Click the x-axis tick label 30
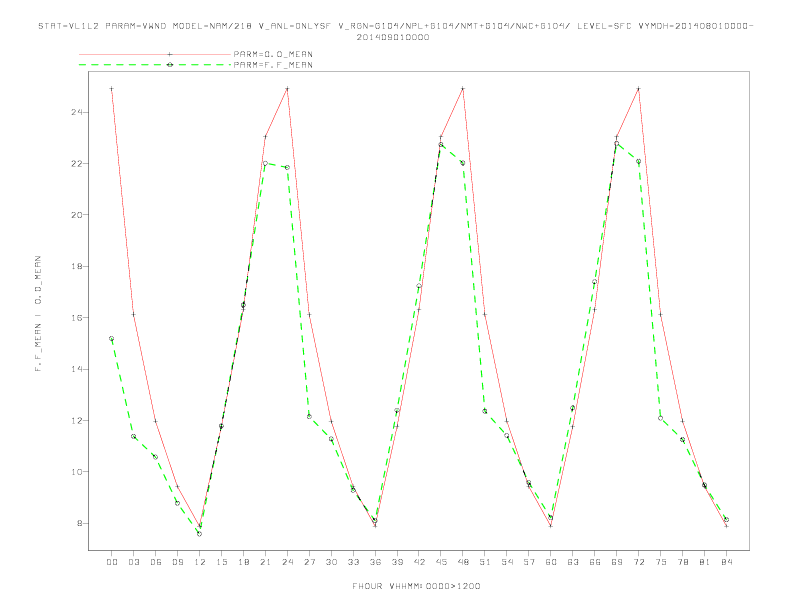792x612 pixels. pos(331,562)
